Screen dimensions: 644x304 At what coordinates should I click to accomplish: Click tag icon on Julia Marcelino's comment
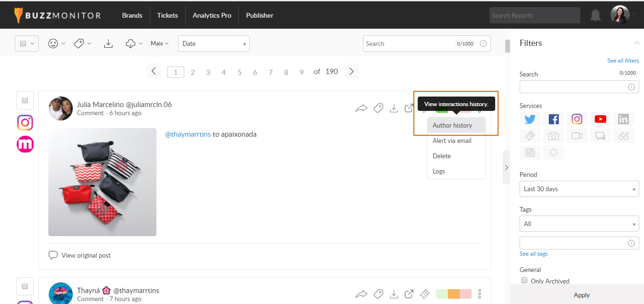pyautogui.click(x=378, y=109)
